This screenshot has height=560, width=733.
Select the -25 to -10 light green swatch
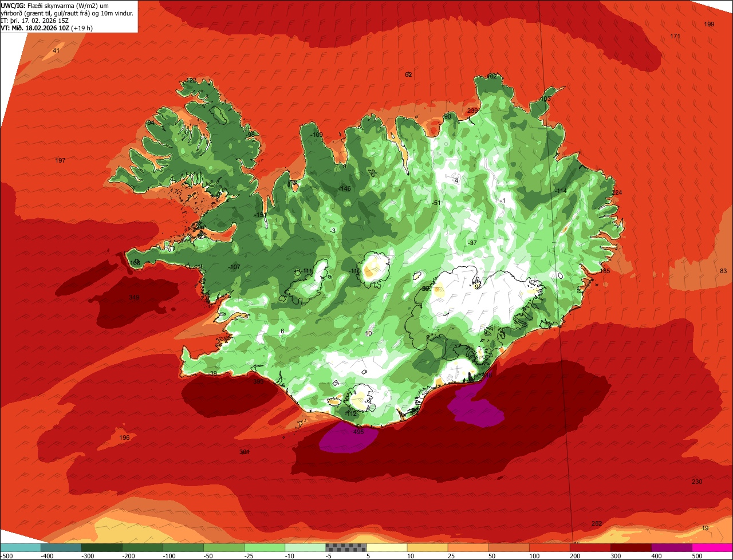[265, 547]
